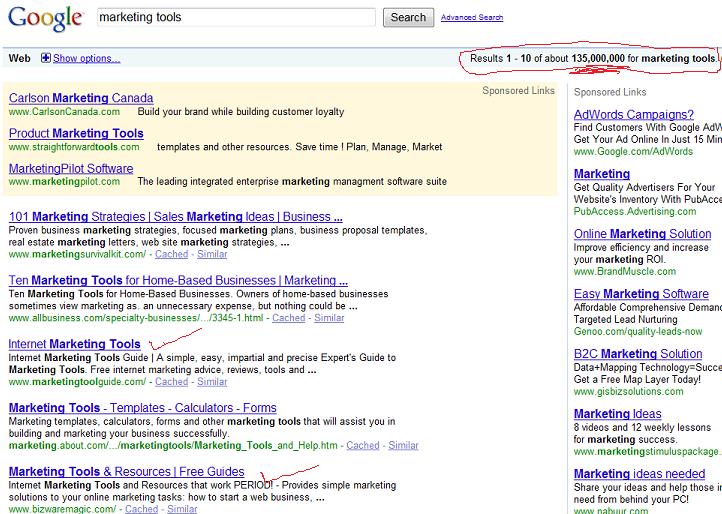722x514 pixels.
Task: Click the www.marketingtoolguide.com/ URL text
Action: tap(77, 382)
